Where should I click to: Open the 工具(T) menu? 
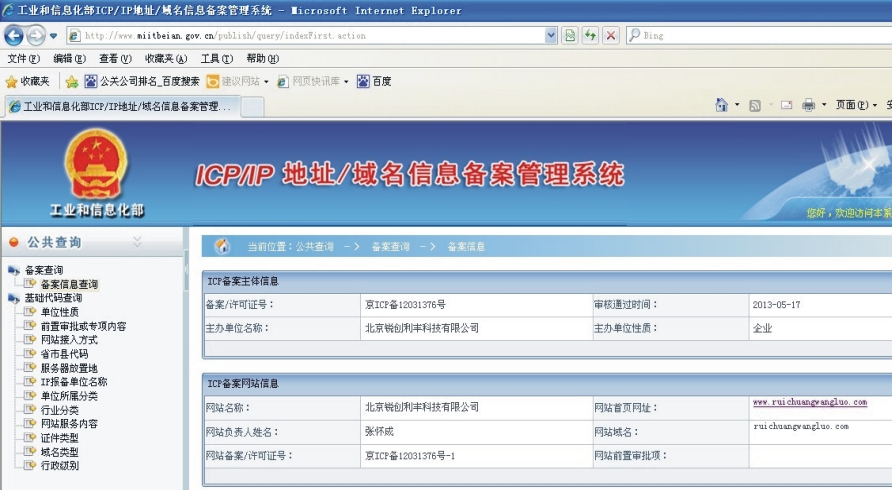215,58
